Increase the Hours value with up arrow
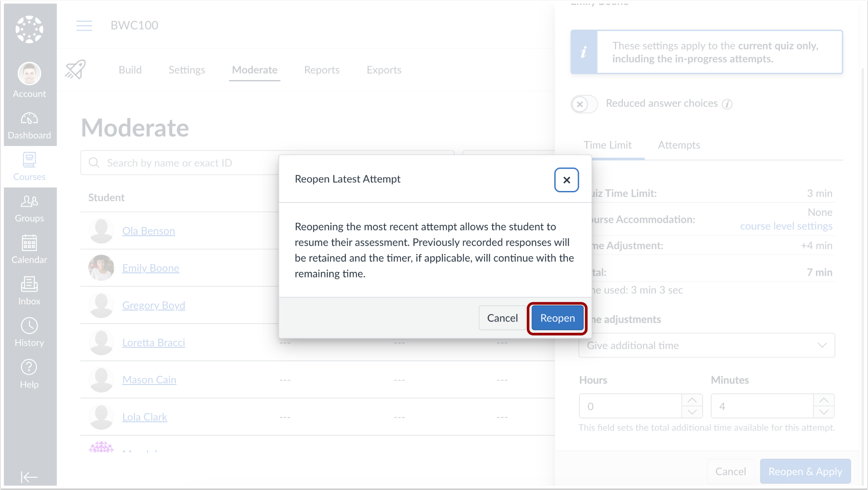The width and height of the screenshot is (868, 490). pyautogui.click(x=692, y=400)
